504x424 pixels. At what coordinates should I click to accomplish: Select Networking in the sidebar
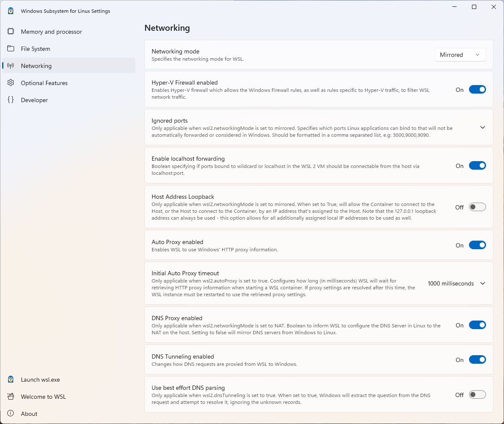click(69, 66)
